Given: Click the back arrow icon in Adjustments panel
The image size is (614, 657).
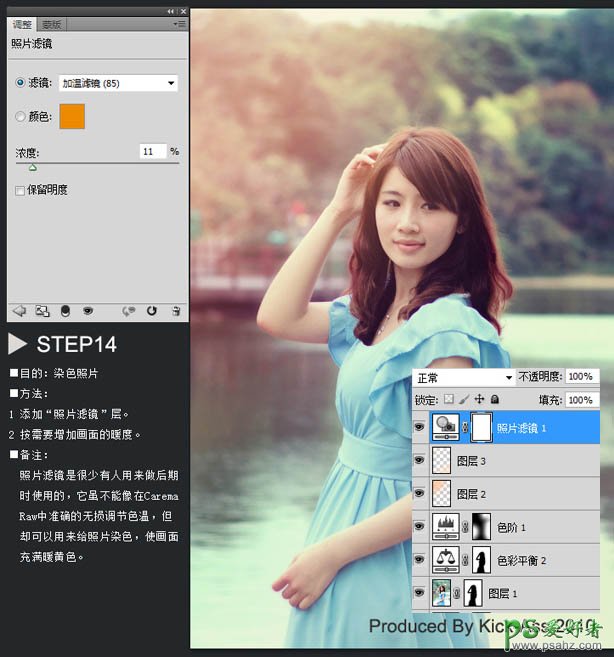Looking at the screenshot, I should coord(18,311).
